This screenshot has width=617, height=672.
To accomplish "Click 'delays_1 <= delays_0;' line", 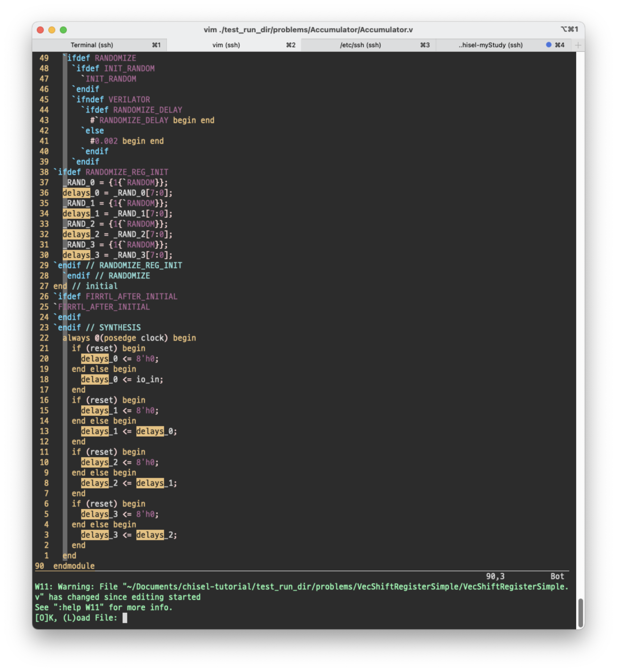I will [129, 431].
